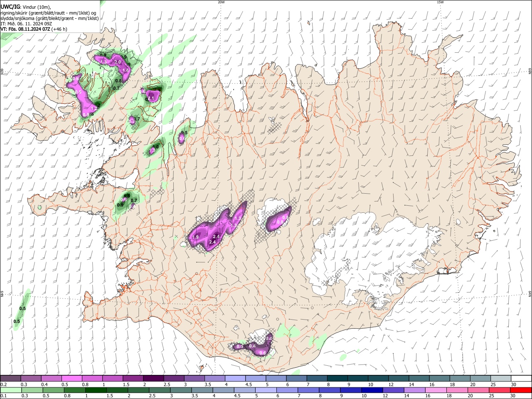Click the '2.1' precipitation value on the map
The height and width of the screenshot is (399, 532).
point(151,98)
